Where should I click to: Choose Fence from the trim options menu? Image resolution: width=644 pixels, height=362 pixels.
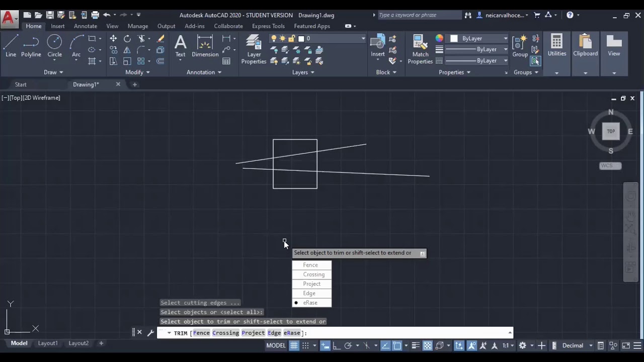[x=310, y=265]
